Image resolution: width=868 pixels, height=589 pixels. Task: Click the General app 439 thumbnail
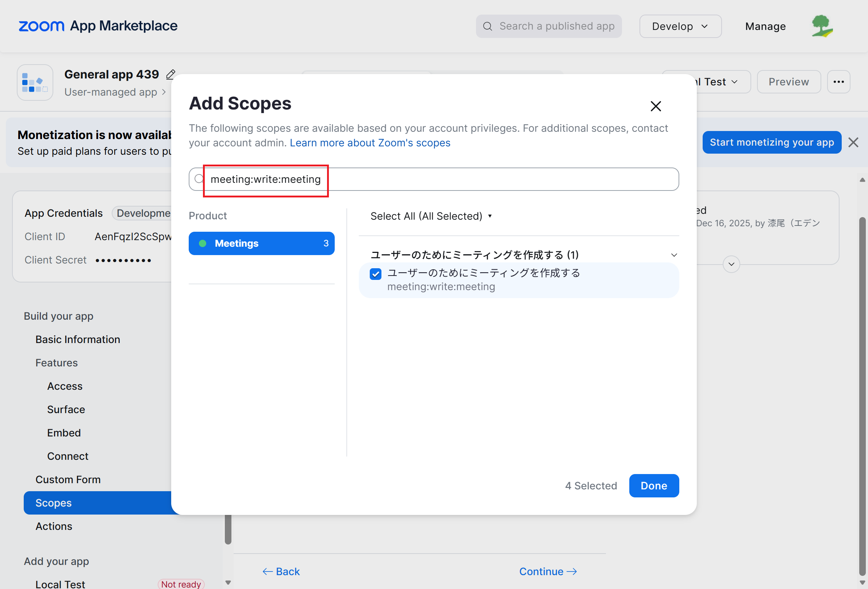tap(35, 82)
